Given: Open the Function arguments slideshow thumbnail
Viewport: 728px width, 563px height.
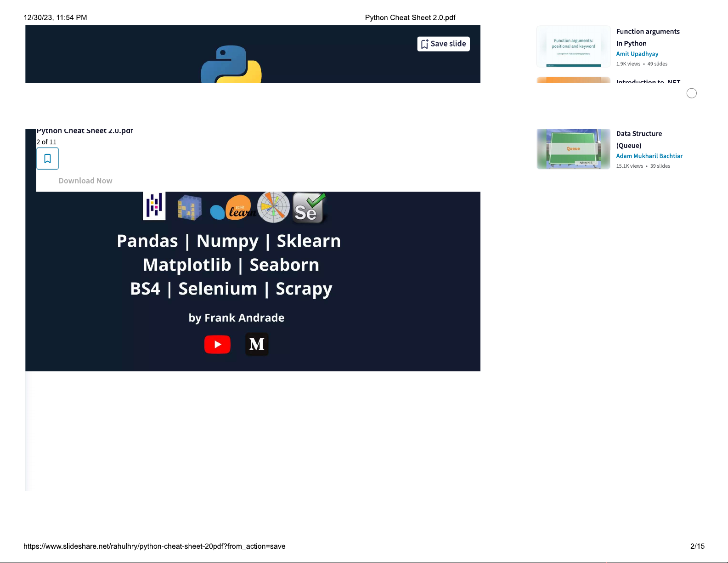Looking at the screenshot, I should 573,46.
